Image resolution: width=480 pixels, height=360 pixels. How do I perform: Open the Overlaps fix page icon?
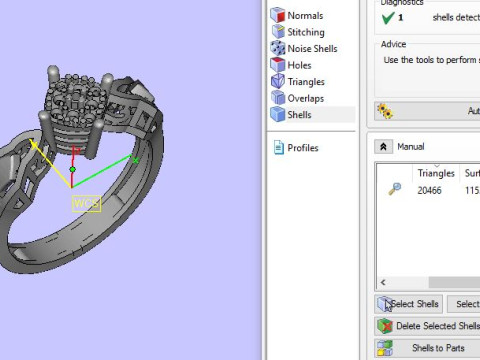[x=277, y=98]
